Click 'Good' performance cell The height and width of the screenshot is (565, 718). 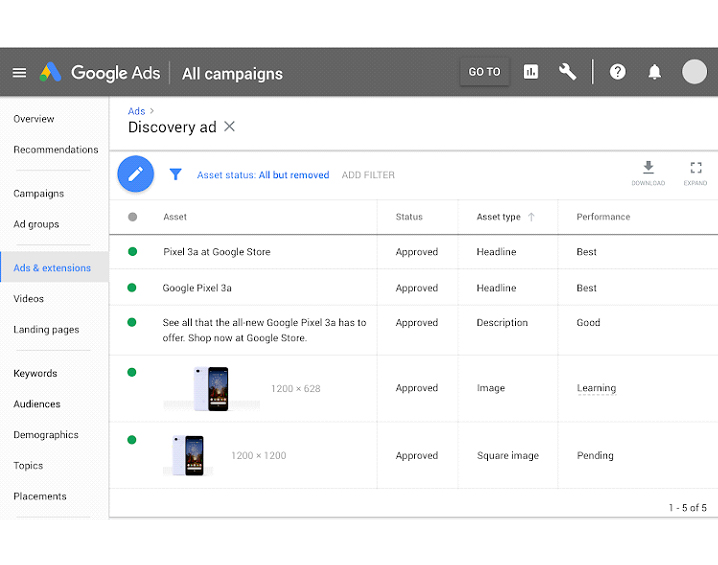click(x=588, y=323)
